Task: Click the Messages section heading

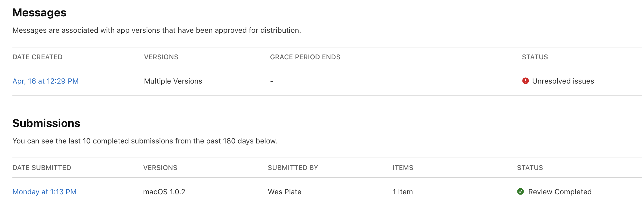Action: (x=39, y=13)
